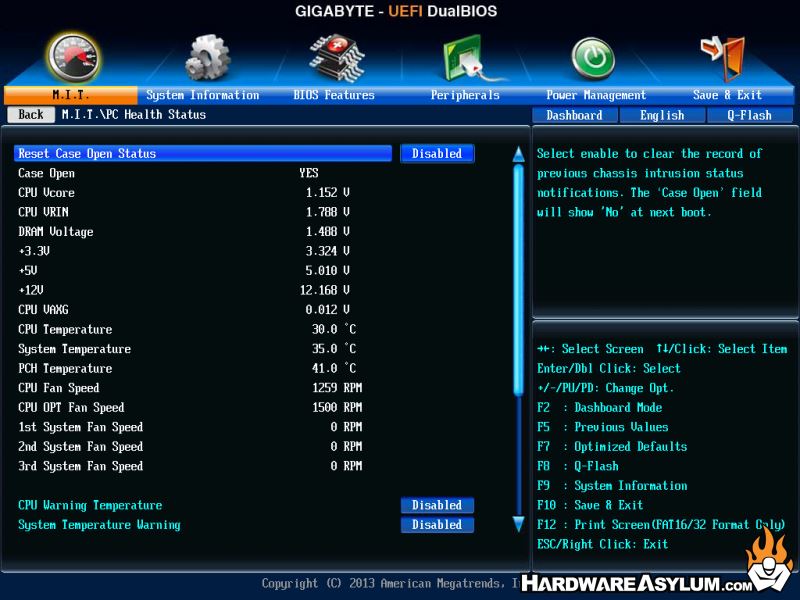
Task: Click the Power Management green power icon
Action: 594,58
